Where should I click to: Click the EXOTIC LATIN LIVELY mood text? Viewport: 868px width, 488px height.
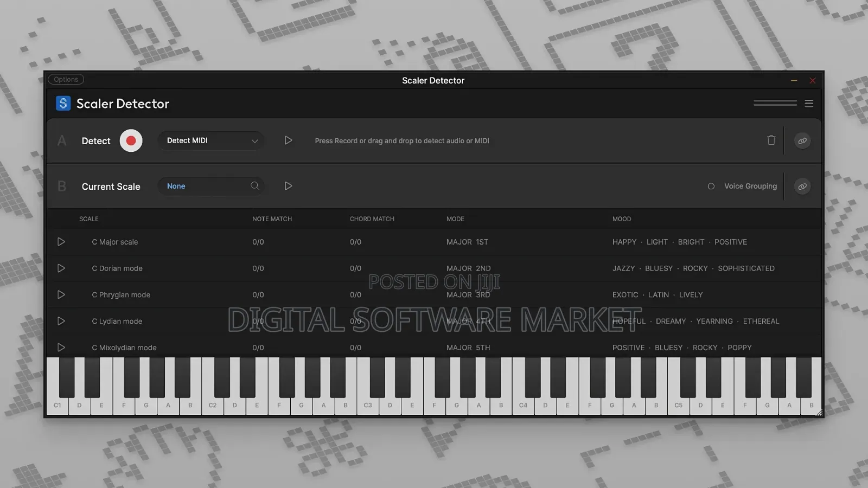point(658,295)
